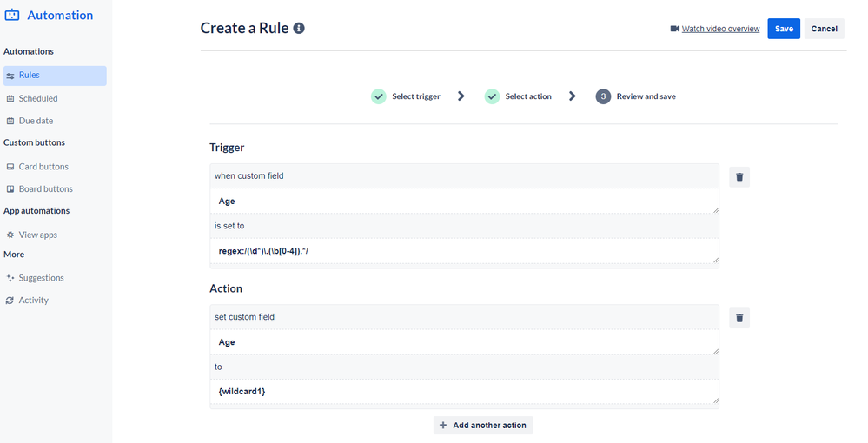Screen dimensions: 868x443
Task: Delete the trigger with trash icon
Action: (x=739, y=177)
